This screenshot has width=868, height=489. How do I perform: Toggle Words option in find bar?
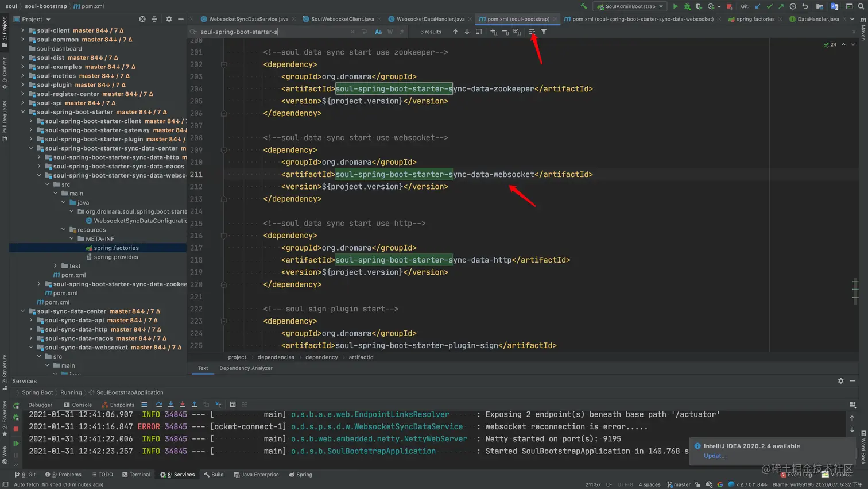point(390,32)
